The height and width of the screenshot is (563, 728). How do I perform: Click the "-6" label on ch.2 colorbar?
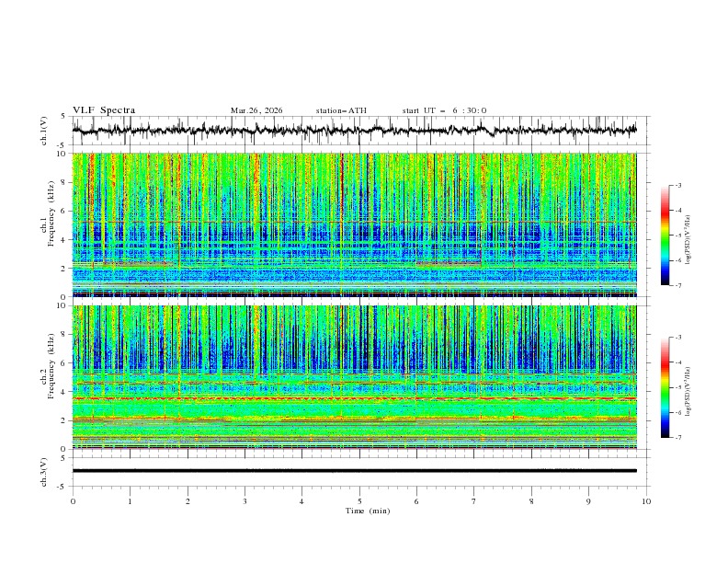click(x=677, y=412)
